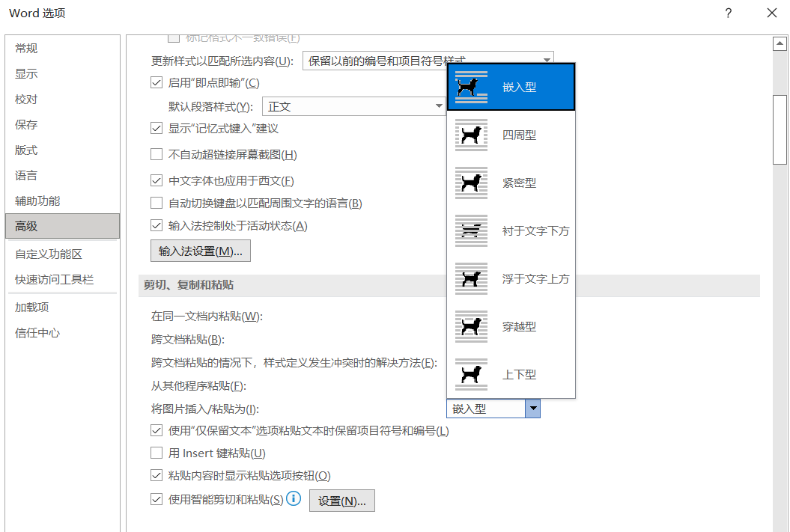Screen dimensions: 790x532
Task: Select 穿越型 text in dropdown list
Action: [519, 326]
